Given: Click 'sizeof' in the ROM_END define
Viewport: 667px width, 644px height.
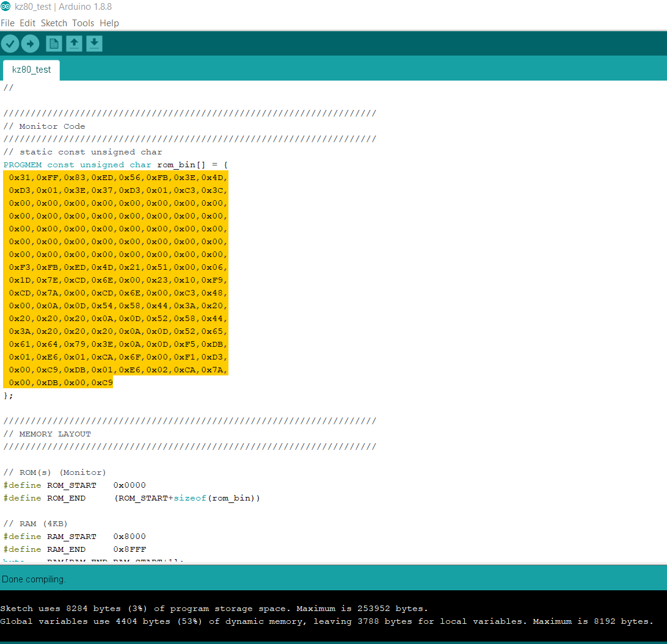Looking at the screenshot, I should point(190,497).
